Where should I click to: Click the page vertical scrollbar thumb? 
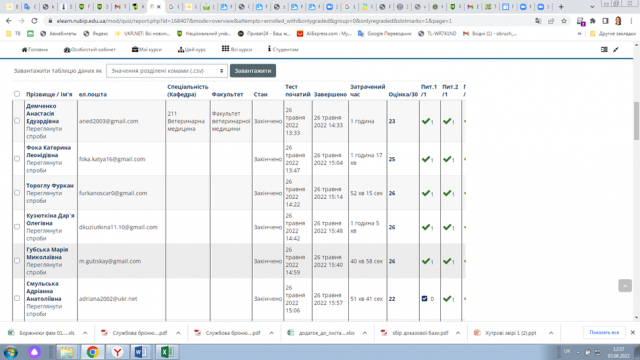[x=636, y=121]
